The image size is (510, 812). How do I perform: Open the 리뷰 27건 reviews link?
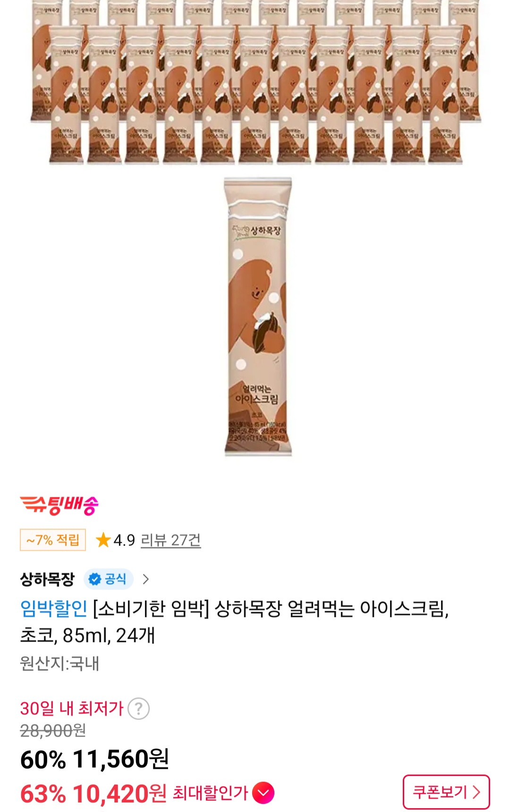171,540
